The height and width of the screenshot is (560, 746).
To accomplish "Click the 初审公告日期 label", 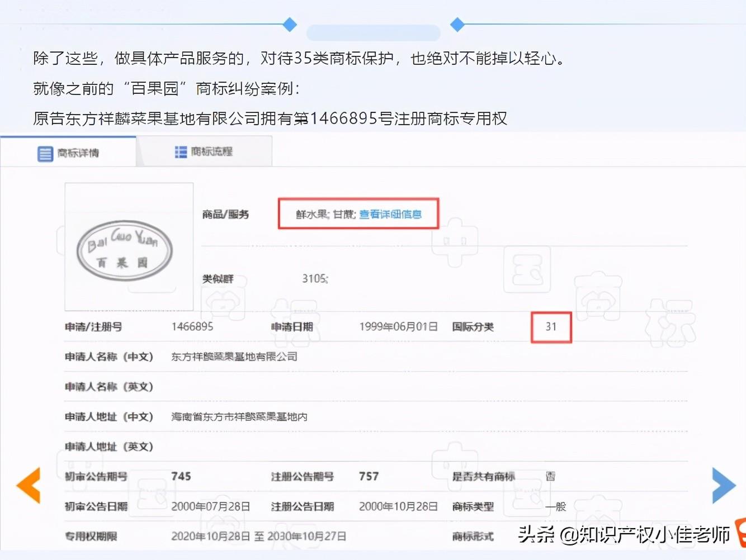I will (96, 506).
